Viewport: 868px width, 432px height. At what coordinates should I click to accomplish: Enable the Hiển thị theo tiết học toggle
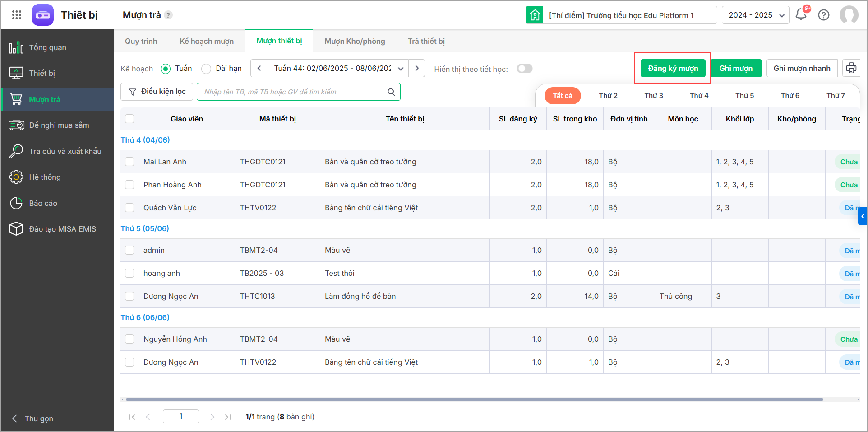coord(525,69)
